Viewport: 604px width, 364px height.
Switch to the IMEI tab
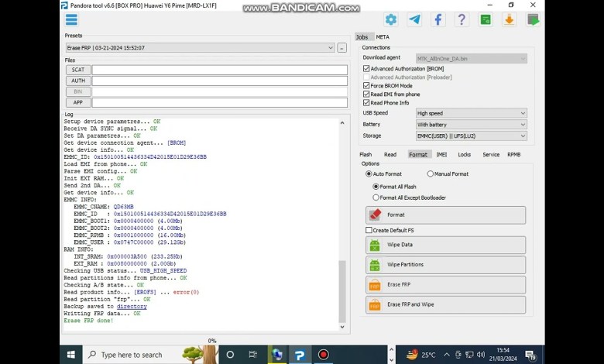(x=441, y=154)
